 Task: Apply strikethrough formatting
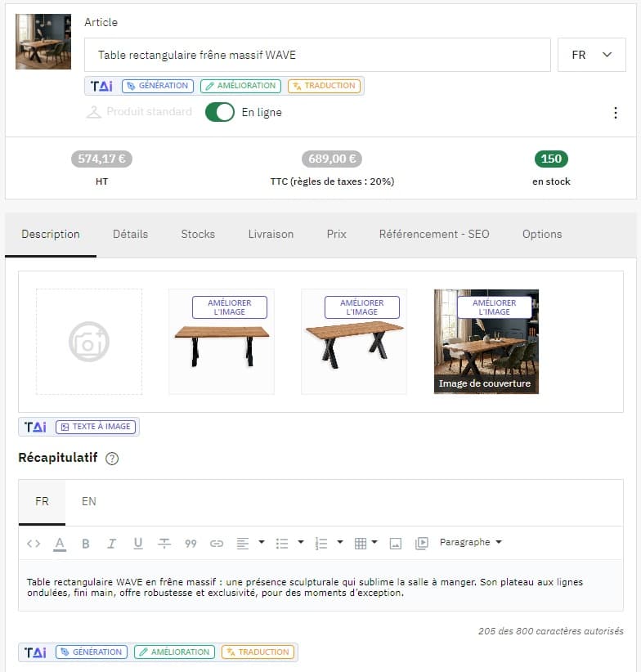coord(164,544)
